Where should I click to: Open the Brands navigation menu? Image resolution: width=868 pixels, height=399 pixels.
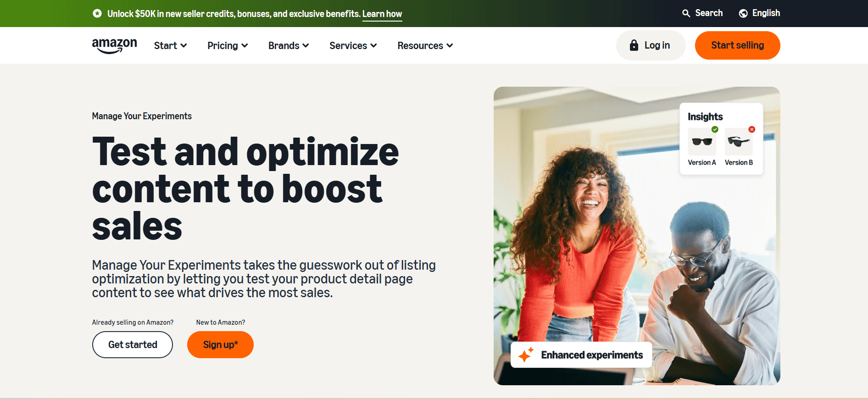click(289, 45)
